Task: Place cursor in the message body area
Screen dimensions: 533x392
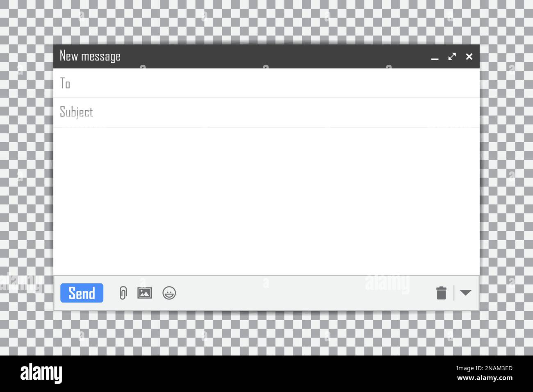Action: [266, 201]
